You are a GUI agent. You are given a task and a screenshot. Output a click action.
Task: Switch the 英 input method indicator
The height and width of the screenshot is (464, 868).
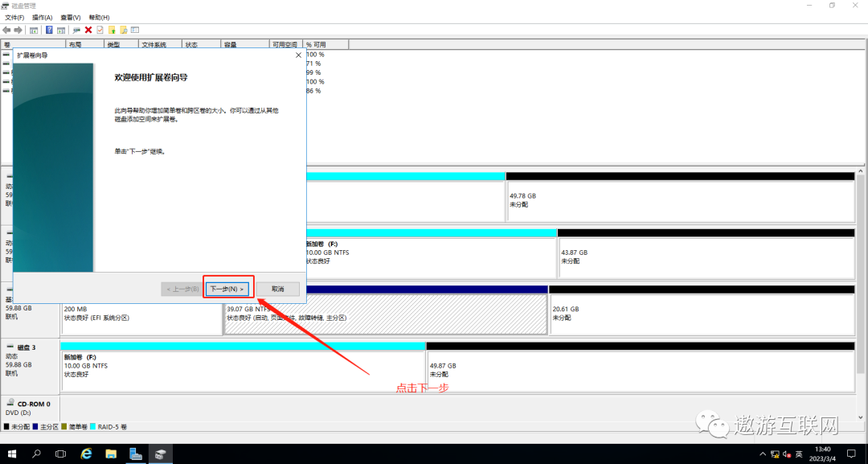coord(799,454)
